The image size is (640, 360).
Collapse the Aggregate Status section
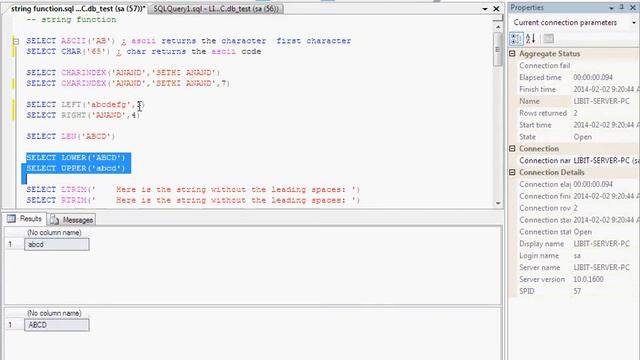click(x=513, y=53)
